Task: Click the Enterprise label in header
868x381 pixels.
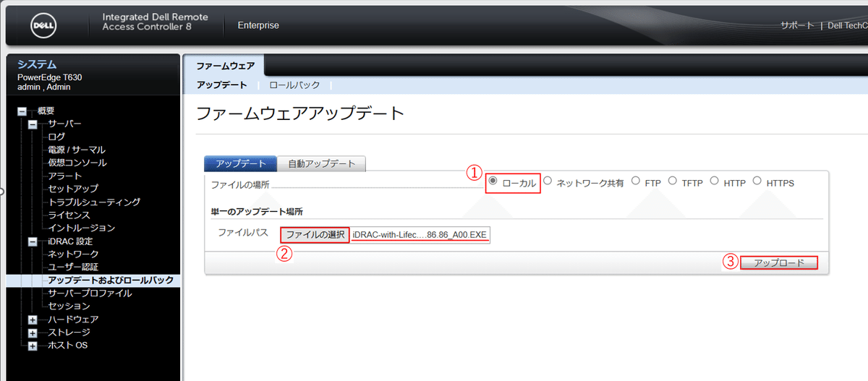Action: 258,25
